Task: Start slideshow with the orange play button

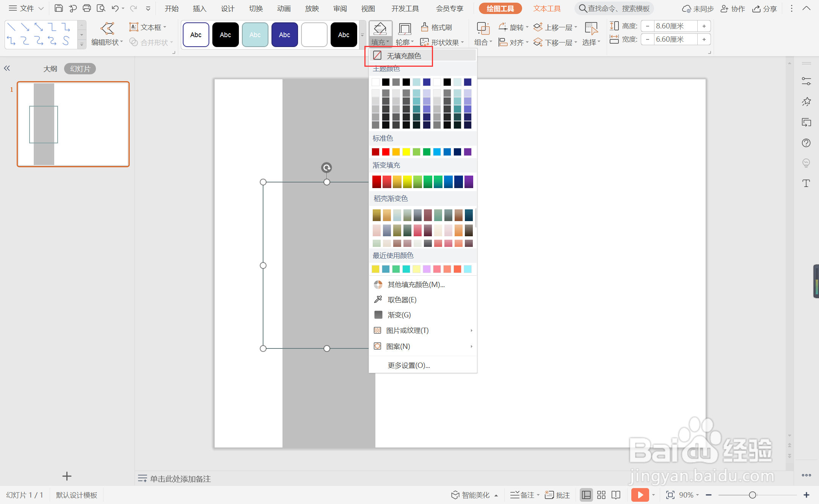Action: point(640,495)
